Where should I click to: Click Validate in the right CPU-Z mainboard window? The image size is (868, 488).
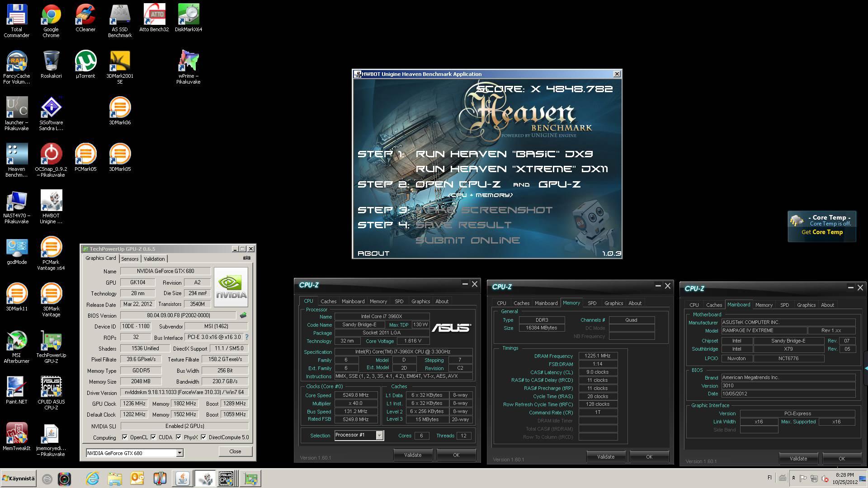coord(798,459)
